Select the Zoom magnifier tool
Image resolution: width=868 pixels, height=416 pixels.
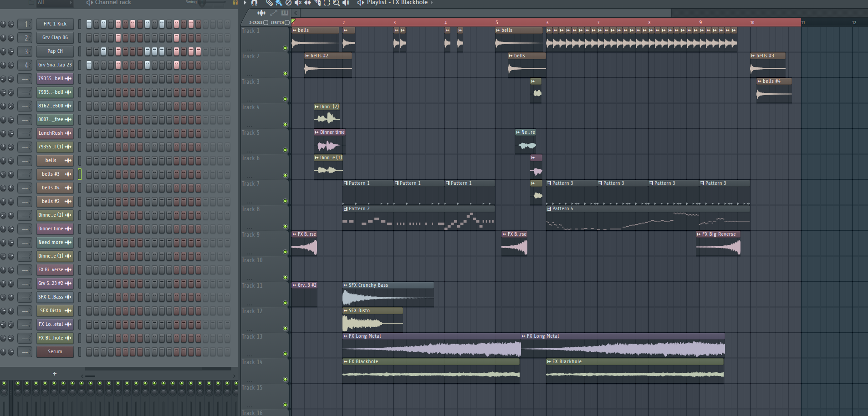336,3
